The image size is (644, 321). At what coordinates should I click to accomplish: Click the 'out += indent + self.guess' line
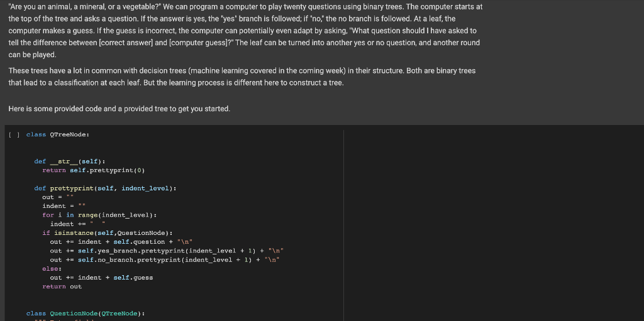point(101,278)
